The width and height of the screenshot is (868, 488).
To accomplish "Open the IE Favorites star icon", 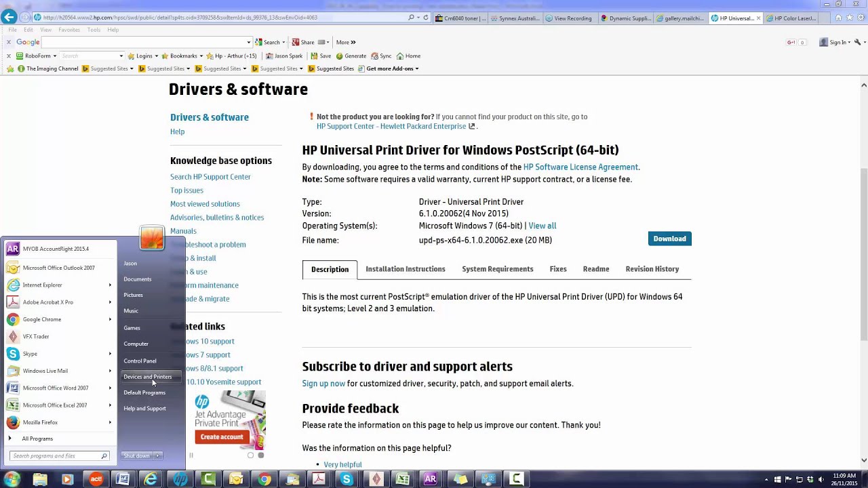I will click(848, 18).
